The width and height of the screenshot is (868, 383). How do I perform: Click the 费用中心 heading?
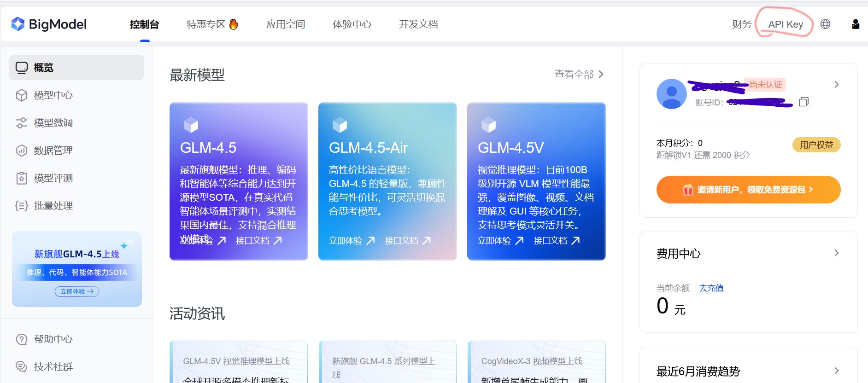click(679, 254)
